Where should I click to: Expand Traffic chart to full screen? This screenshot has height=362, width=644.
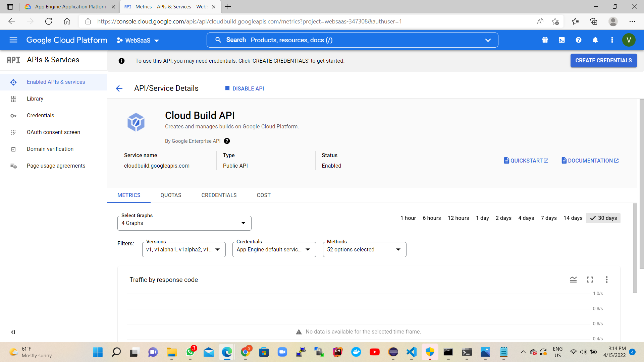pos(590,280)
